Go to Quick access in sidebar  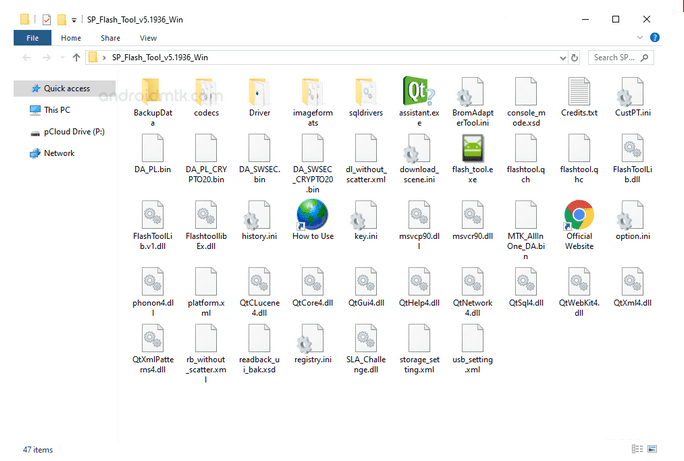pyautogui.click(x=65, y=89)
